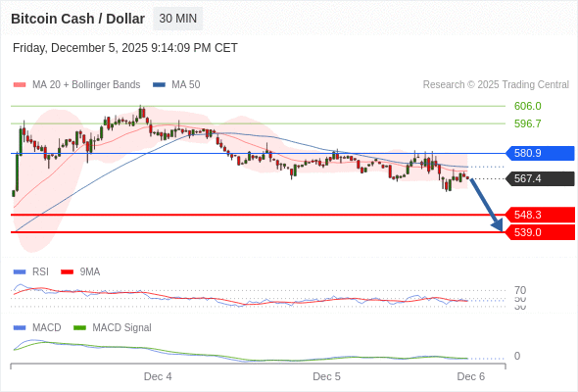Screen dimensions: 578x392
Task: Click the Dec 4 axis date label
Action: 158,376
